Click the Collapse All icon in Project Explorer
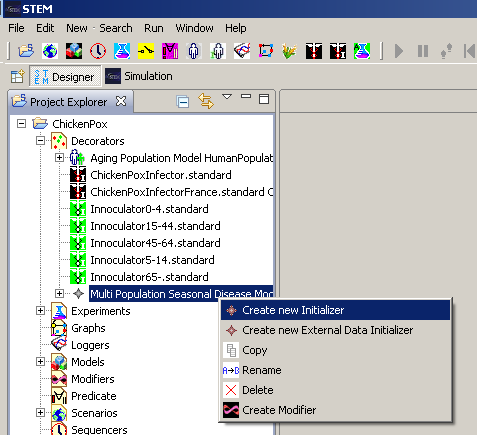Screen dimensions: 477x435 tap(183, 101)
